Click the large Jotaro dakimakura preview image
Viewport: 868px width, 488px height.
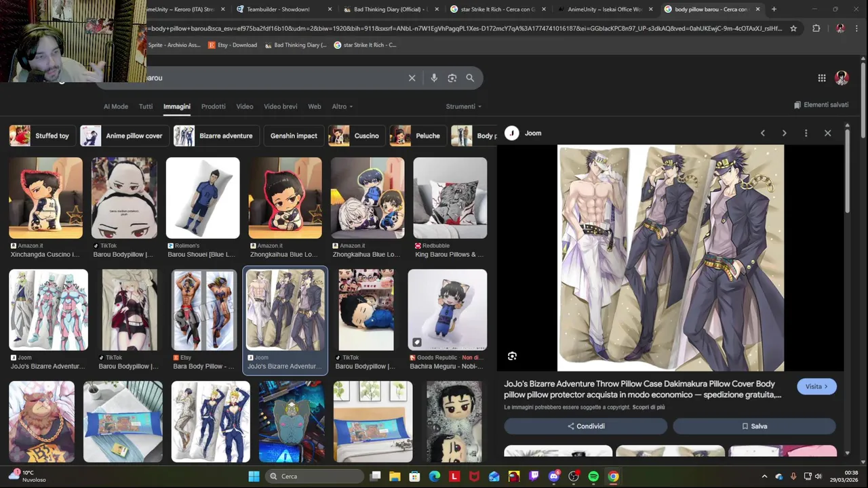point(671,258)
